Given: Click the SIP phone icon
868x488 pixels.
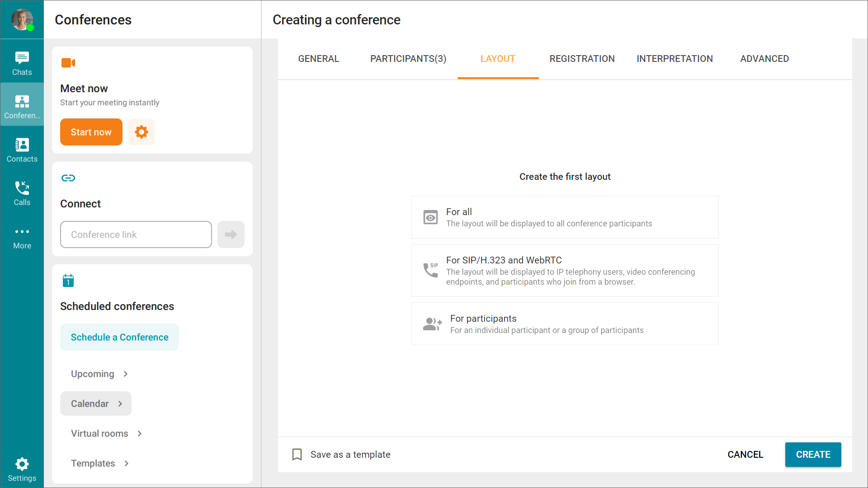Looking at the screenshot, I should 430,270.
